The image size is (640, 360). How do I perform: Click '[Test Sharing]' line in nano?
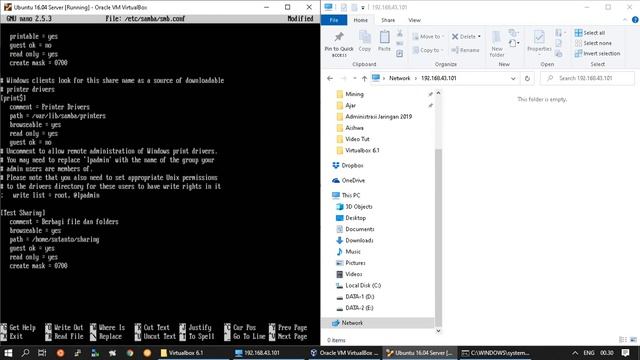coord(23,213)
